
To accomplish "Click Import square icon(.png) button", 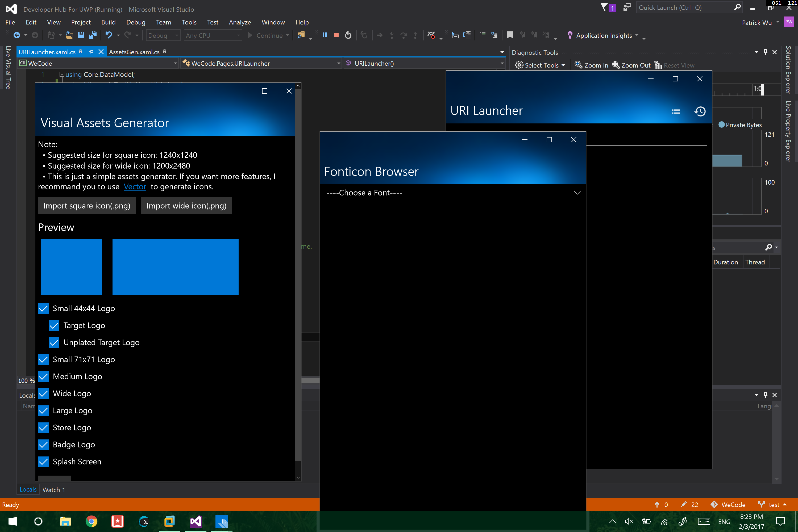I will pyautogui.click(x=87, y=206).
